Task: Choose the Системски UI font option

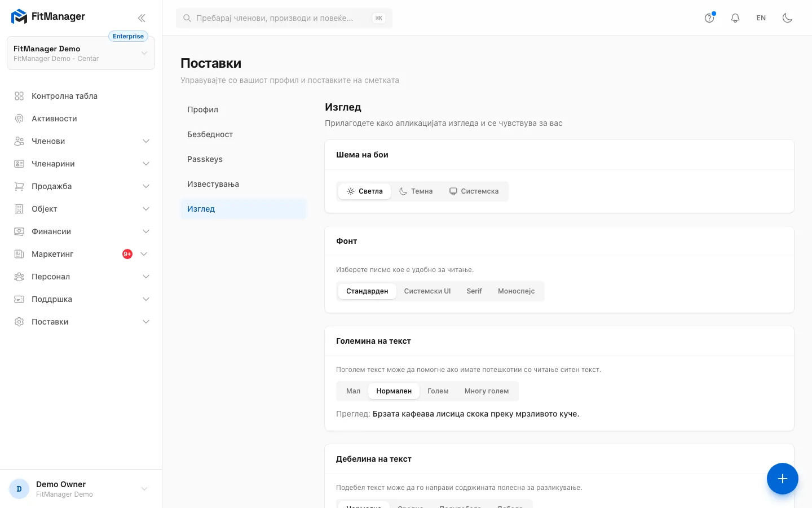Action: pos(427,291)
